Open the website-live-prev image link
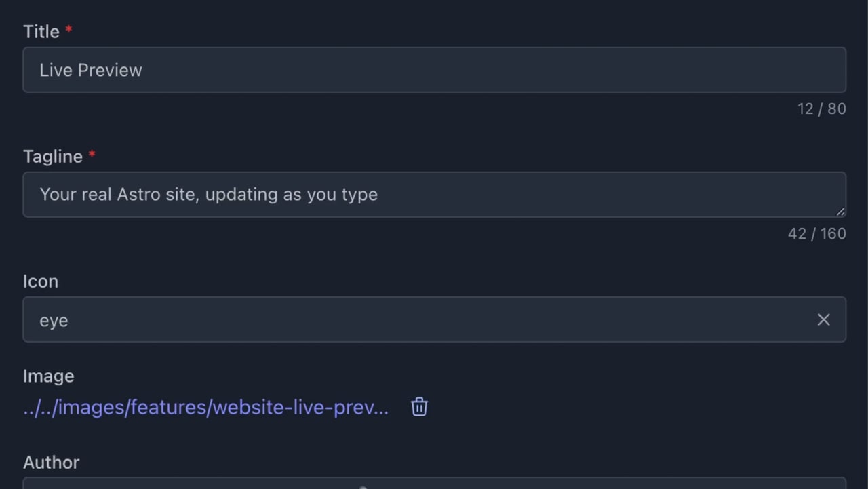 pos(206,407)
